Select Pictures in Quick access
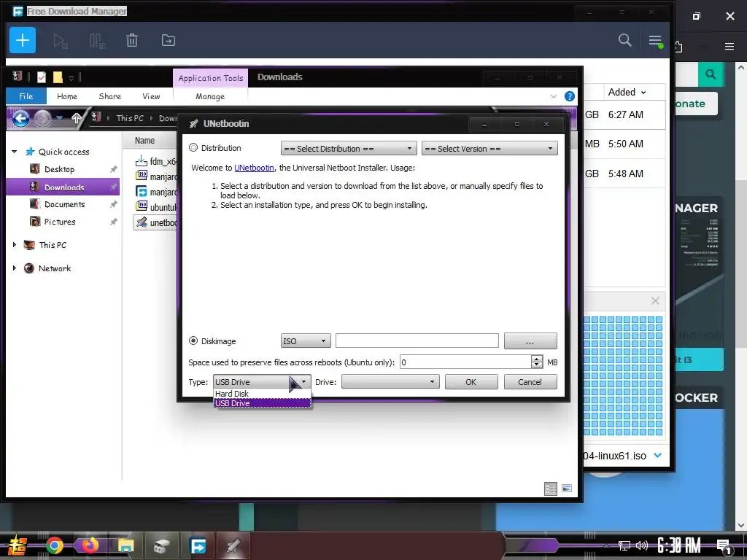The height and width of the screenshot is (560, 747). [60, 222]
